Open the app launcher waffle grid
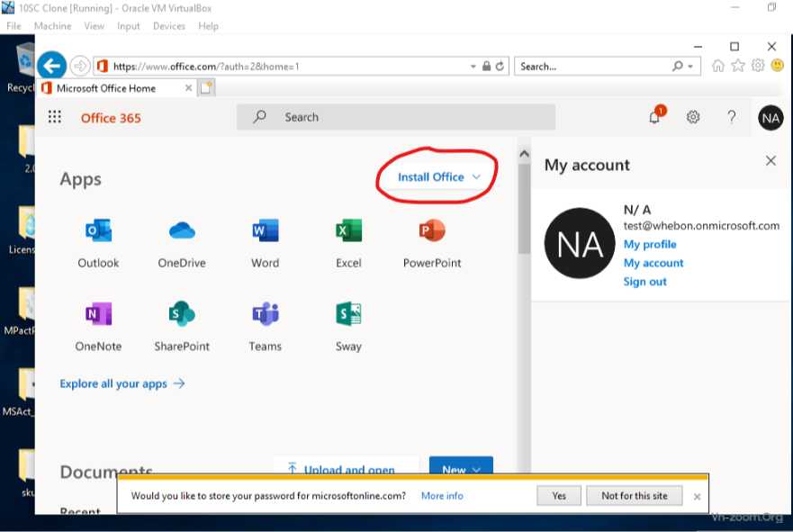This screenshot has width=793, height=532. tap(55, 117)
